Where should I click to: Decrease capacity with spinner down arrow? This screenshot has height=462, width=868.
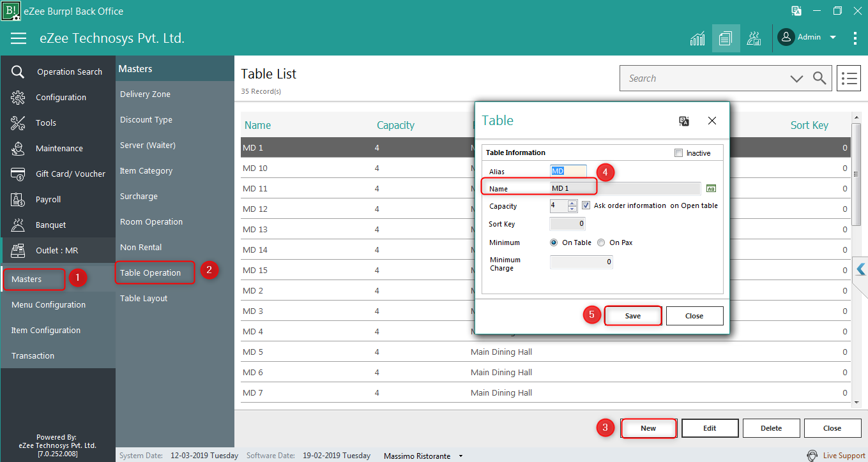pos(572,209)
